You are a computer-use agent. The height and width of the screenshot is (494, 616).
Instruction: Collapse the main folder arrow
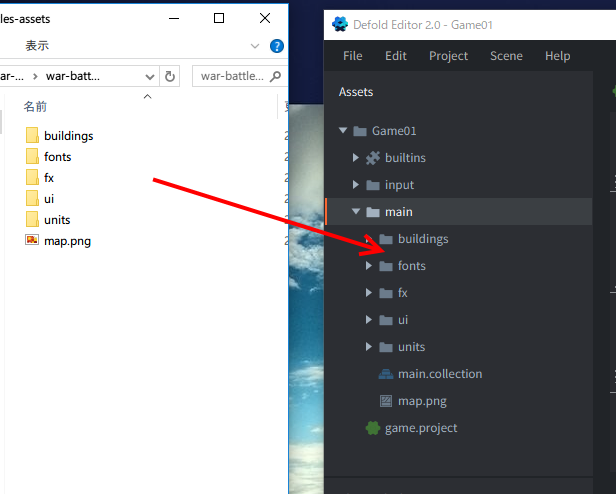356,212
